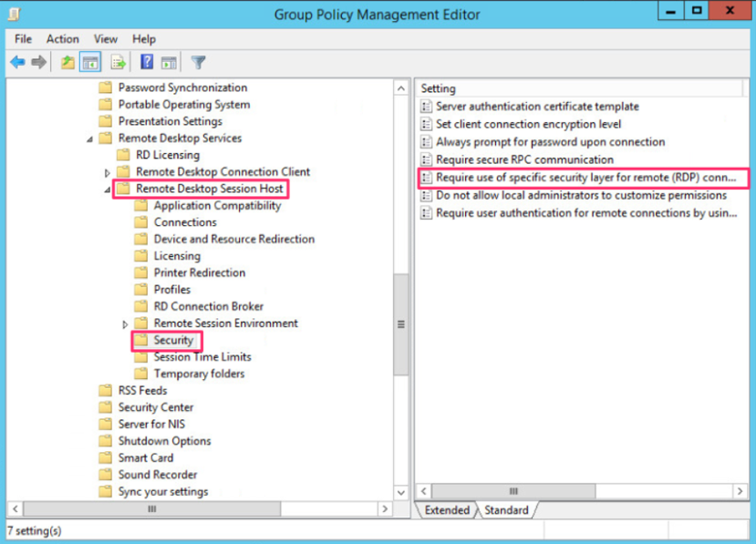Click the Password Synchronization folder icon
756x544 pixels.
[105, 87]
